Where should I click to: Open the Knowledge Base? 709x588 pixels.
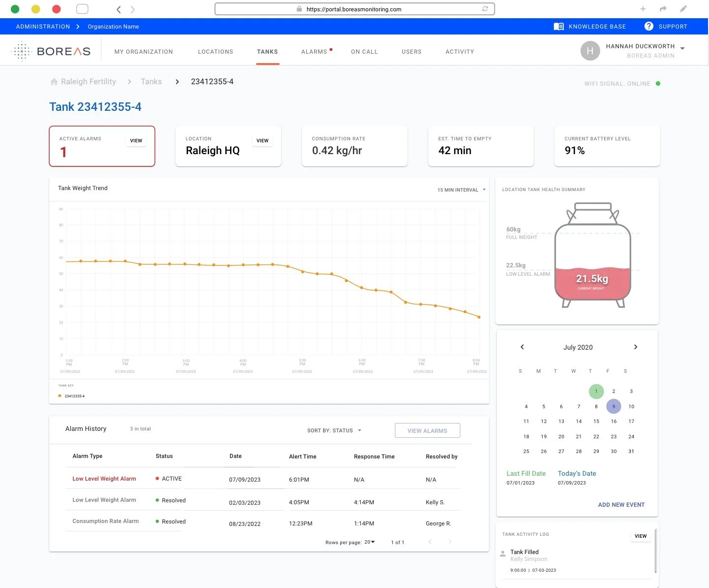point(590,26)
